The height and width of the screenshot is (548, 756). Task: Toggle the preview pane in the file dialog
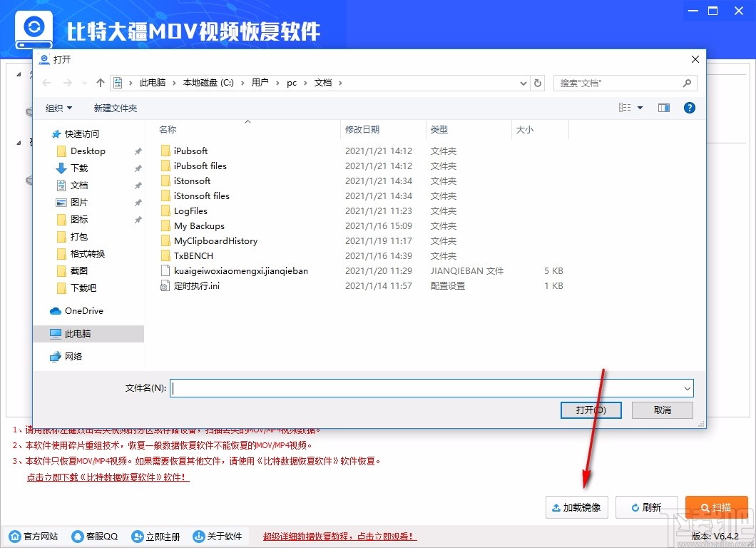[x=663, y=108]
